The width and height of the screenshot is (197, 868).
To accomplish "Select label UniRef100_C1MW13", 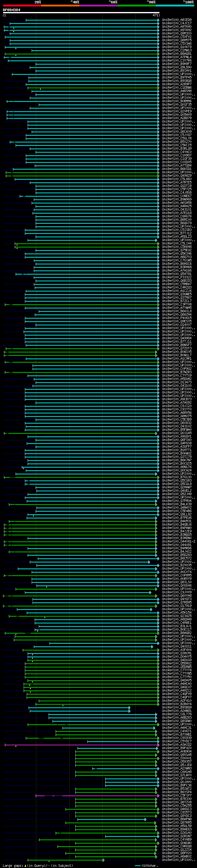I will [176, 50].
